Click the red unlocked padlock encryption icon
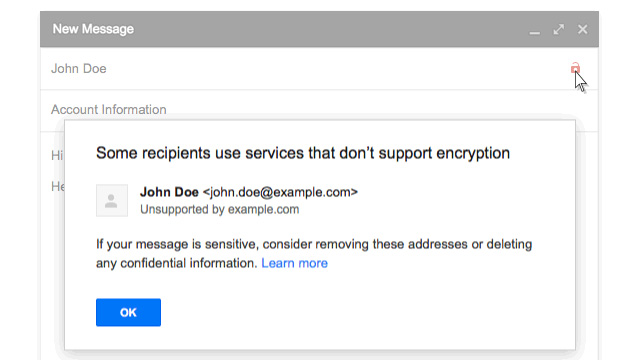This screenshot has height=360, width=640. point(575,68)
